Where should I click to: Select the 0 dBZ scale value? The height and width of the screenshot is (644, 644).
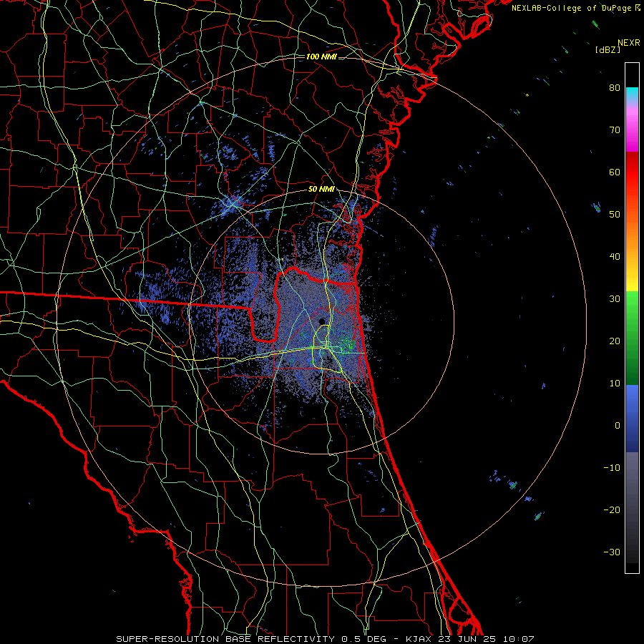point(618,426)
